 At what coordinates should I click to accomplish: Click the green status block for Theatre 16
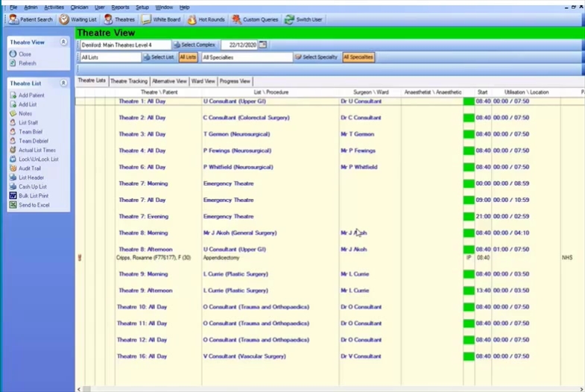(469, 356)
